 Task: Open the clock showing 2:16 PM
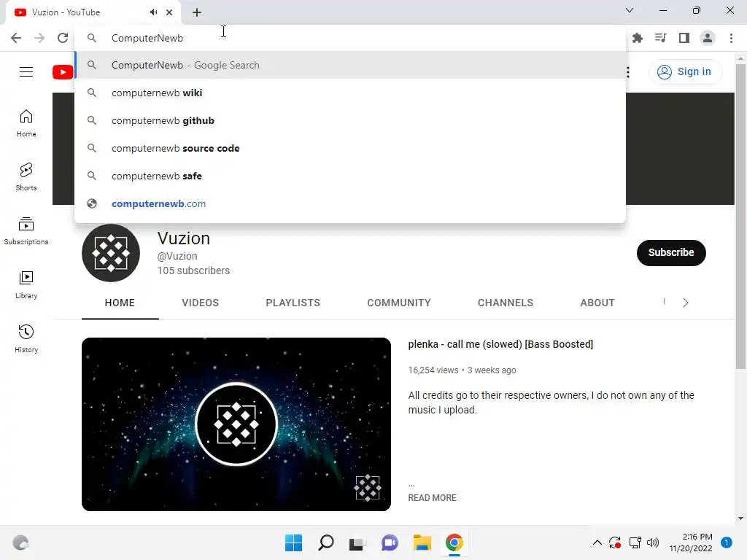691,542
